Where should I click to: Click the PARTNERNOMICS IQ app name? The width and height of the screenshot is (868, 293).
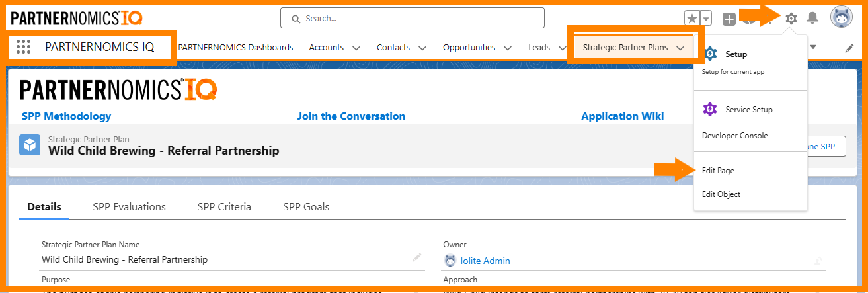99,47
